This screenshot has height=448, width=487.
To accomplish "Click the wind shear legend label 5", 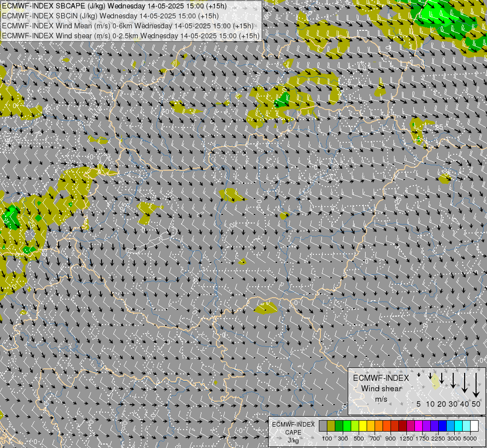I will (x=419, y=404).
